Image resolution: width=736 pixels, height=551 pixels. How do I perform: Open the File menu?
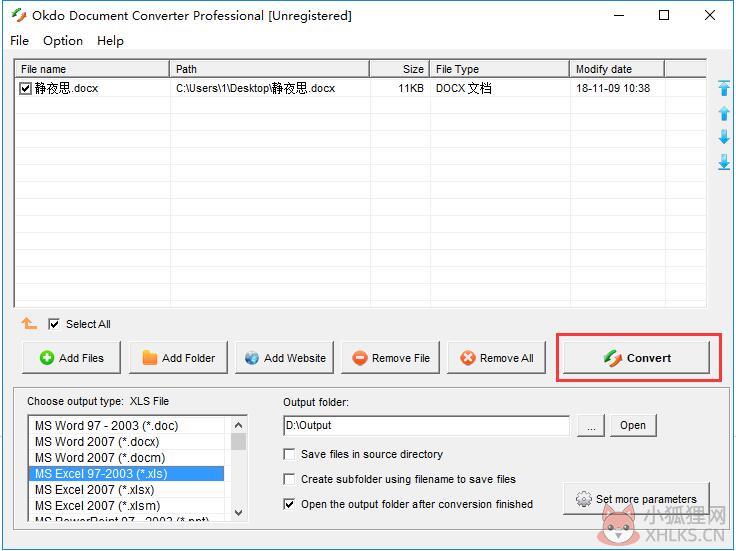[19, 41]
